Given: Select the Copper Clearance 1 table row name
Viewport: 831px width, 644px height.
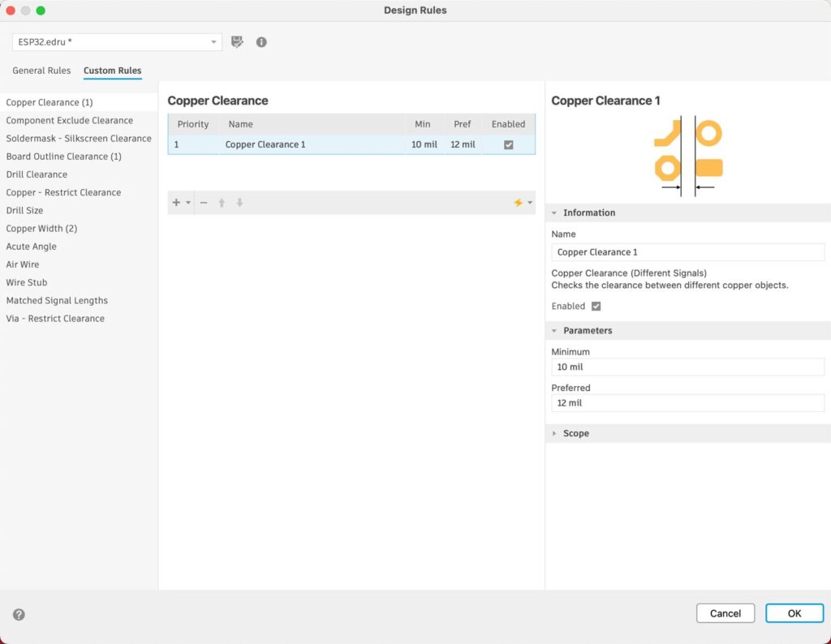Looking at the screenshot, I should [265, 144].
